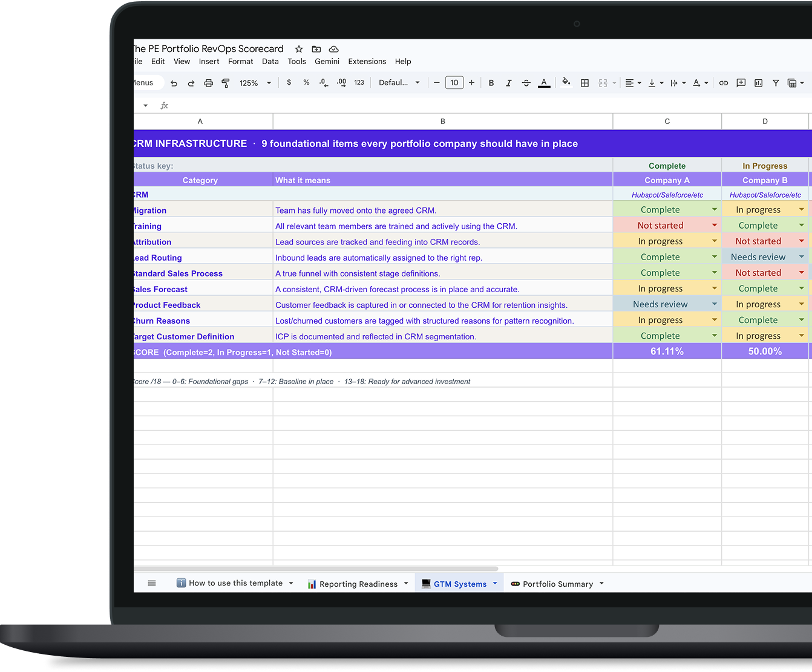Click the font size 10 field

[x=454, y=83]
